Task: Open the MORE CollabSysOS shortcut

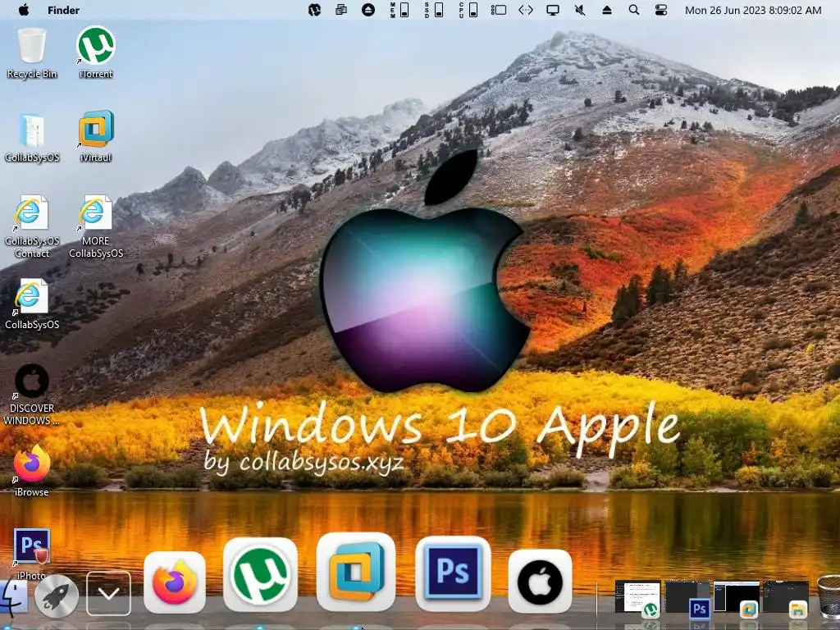Action: (x=96, y=227)
